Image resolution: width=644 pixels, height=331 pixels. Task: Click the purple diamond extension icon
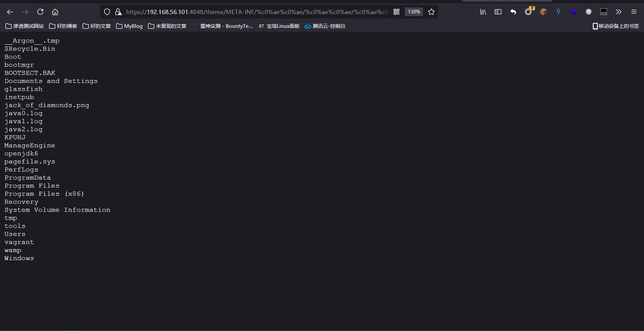tap(574, 12)
